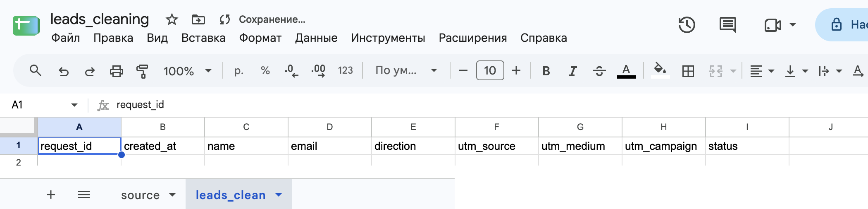Toggle strikethrough formatting
The image size is (868, 209).
(599, 71)
